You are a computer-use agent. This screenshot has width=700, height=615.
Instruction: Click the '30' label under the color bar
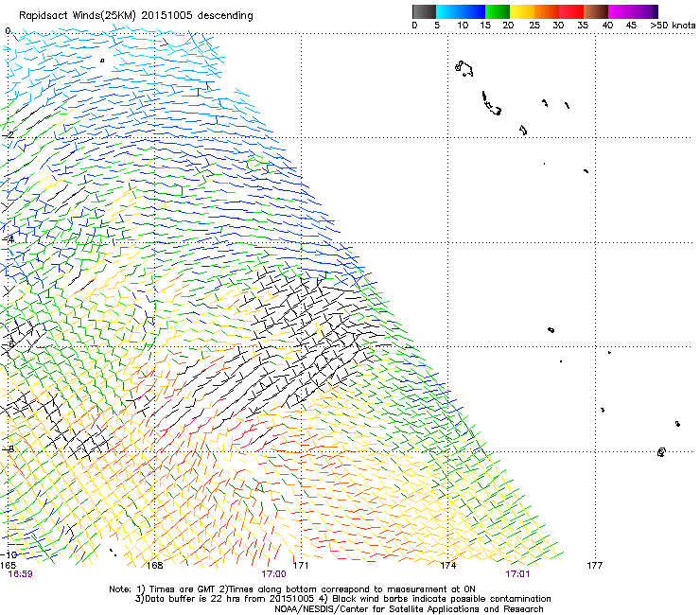coord(558,25)
